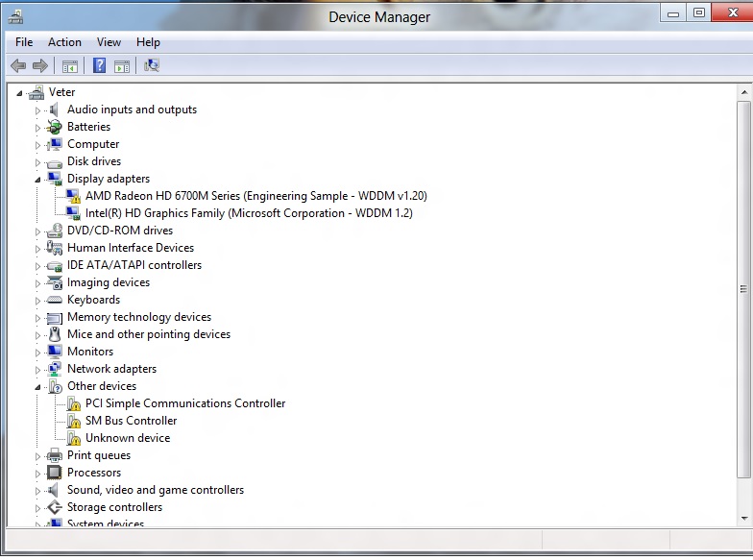Open the Action menu
This screenshot has width=753, height=560.
pyautogui.click(x=64, y=42)
